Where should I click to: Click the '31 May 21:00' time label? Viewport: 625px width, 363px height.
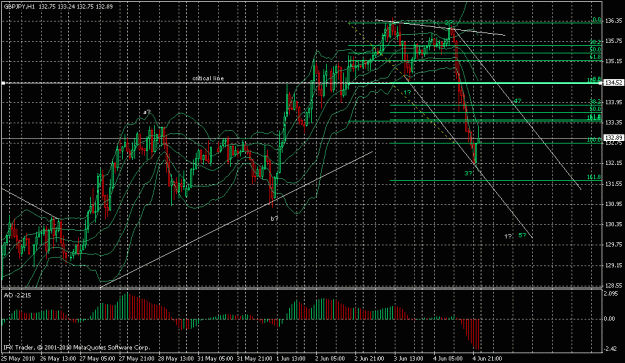(254, 359)
